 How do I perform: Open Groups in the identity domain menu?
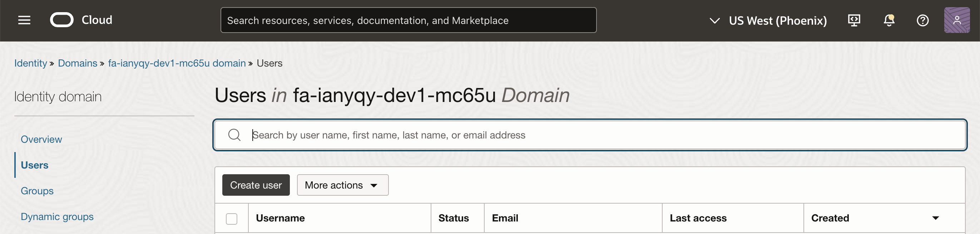(37, 191)
